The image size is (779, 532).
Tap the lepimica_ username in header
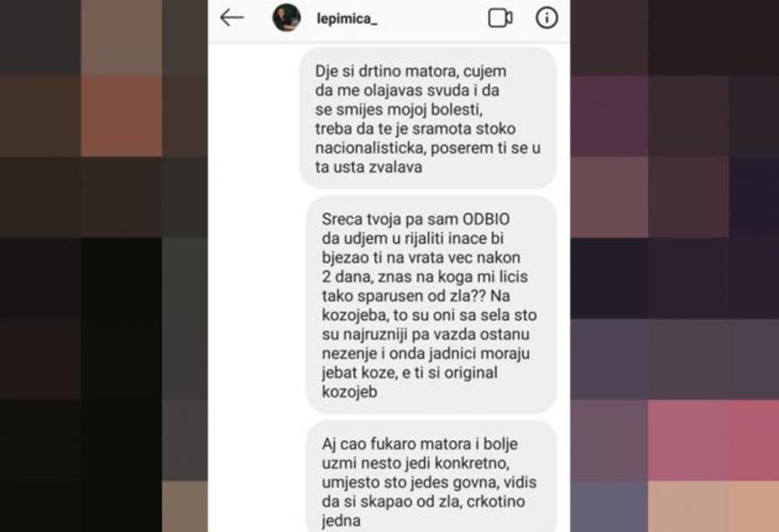tap(347, 19)
